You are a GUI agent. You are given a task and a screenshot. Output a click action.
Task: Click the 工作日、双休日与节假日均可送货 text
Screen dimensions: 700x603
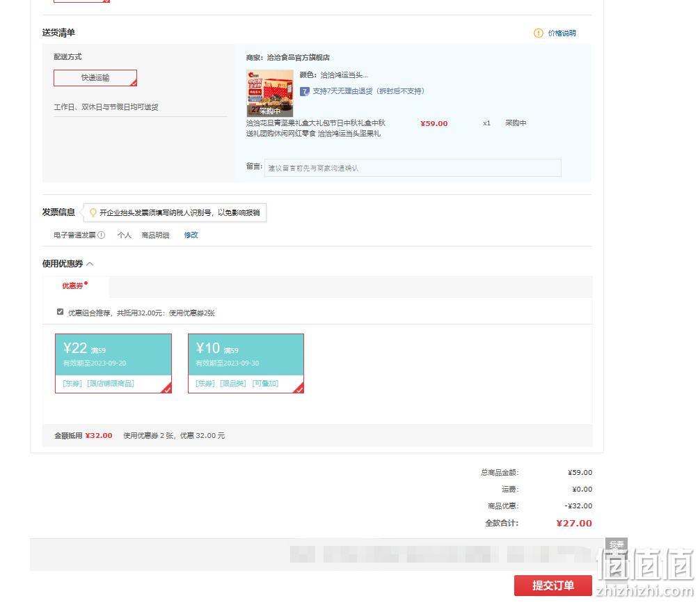[x=106, y=107]
